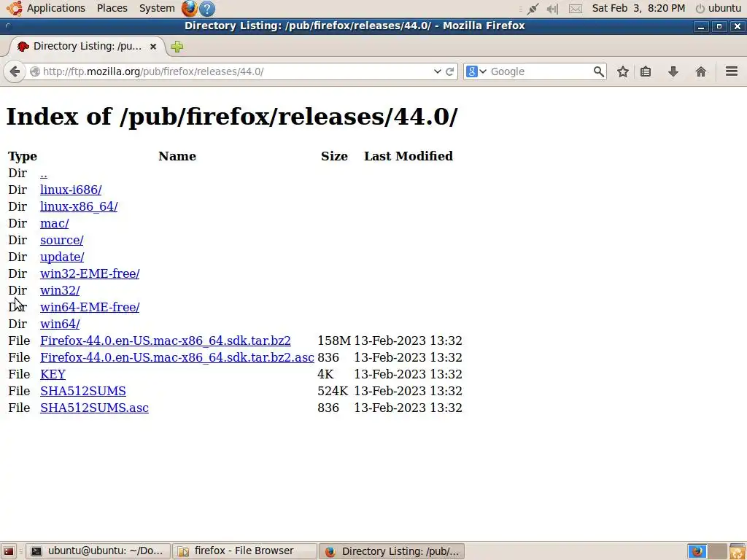
Task: Open the linux-x86_64/ directory
Action: tap(79, 206)
